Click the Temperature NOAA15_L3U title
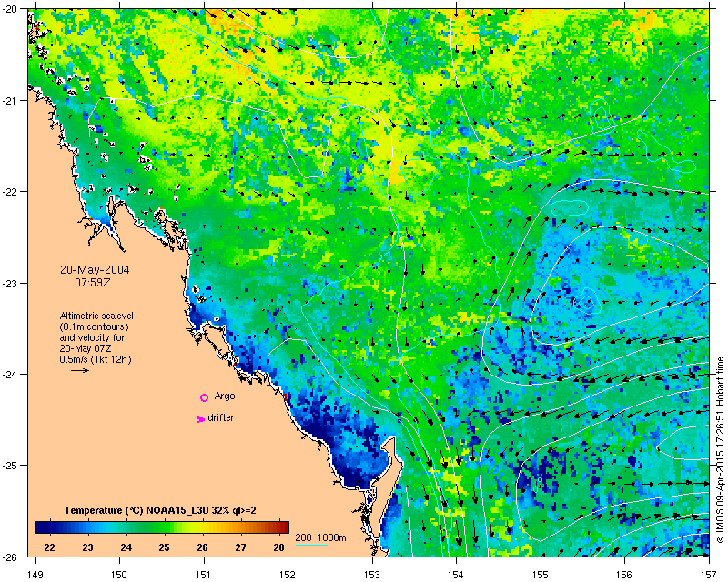Screen dimensions: 728x582 pyautogui.click(x=160, y=510)
